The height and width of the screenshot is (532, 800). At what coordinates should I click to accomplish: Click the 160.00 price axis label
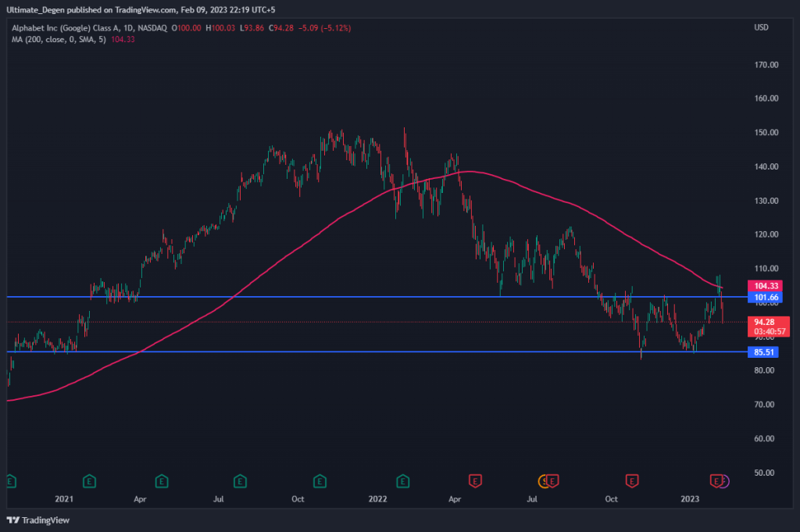coord(766,98)
